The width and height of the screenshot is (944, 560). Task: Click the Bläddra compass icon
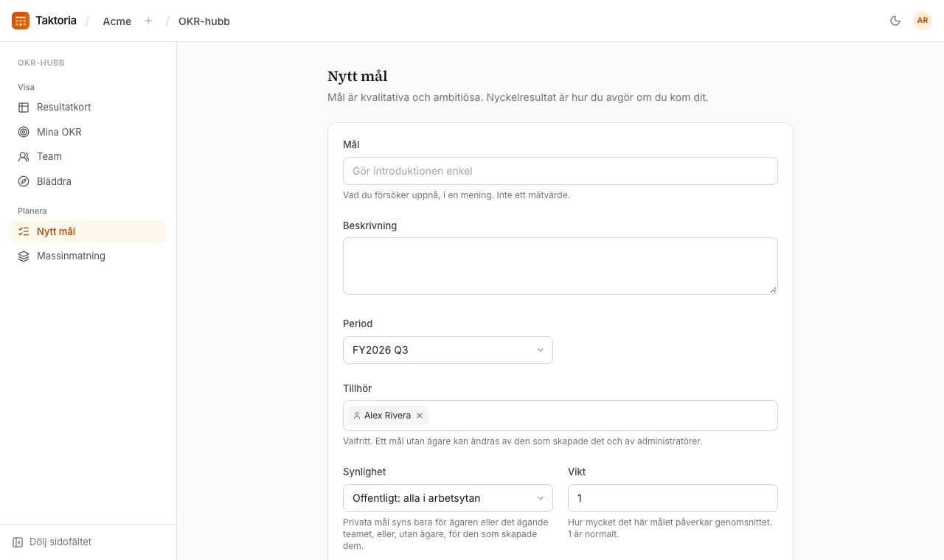24,182
